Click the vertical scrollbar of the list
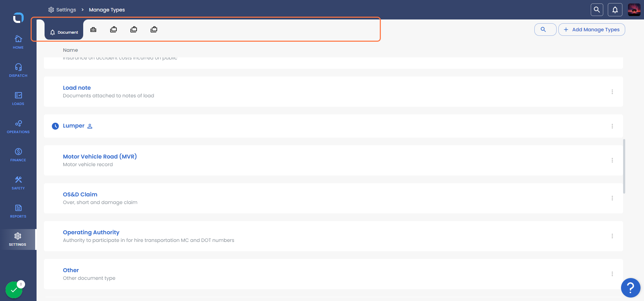The width and height of the screenshot is (644, 301). click(624, 166)
